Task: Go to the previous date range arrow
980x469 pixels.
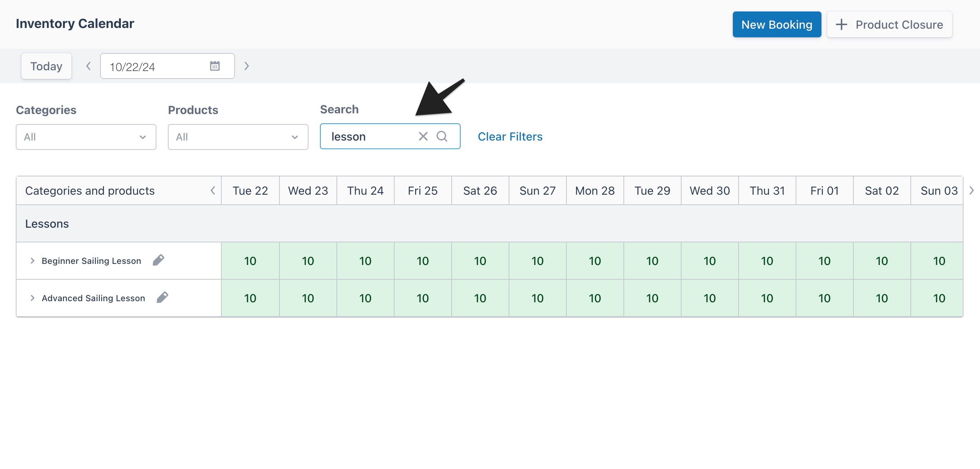Action: point(88,66)
